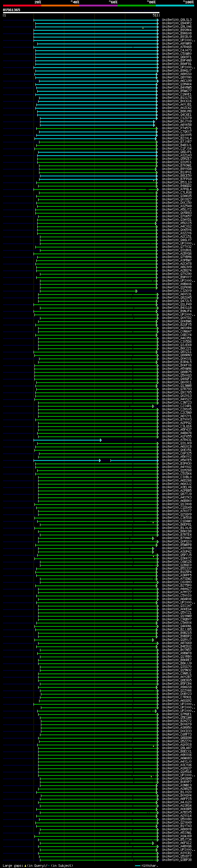Click the UniRef100_Q9LSL3 hit label
Screen dimensions: 197x868
pos(176,20)
